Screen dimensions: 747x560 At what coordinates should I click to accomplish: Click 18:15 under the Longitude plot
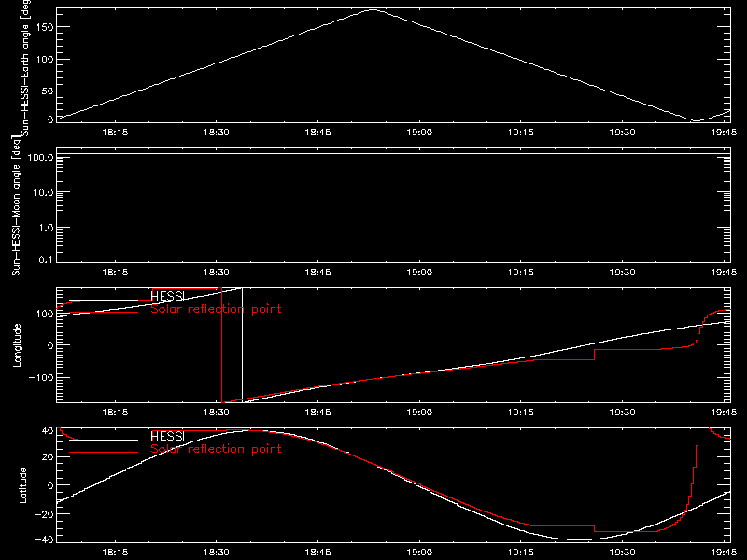115,413
